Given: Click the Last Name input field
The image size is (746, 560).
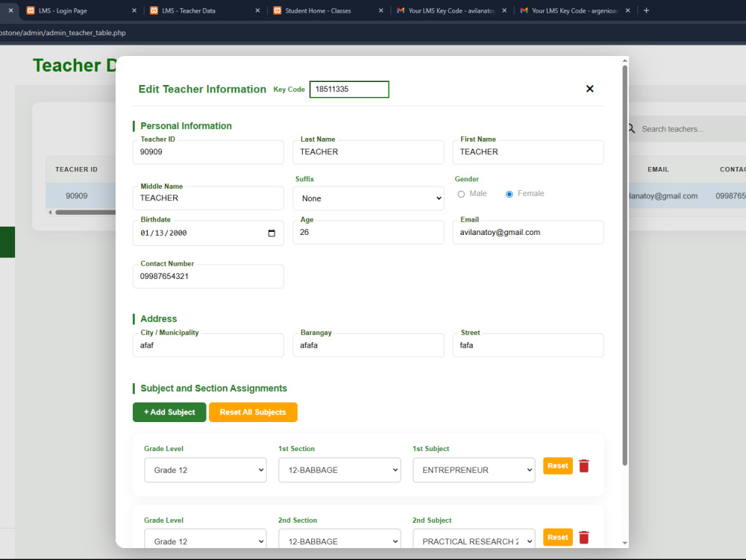Looking at the screenshot, I should (x=369, y=152).
